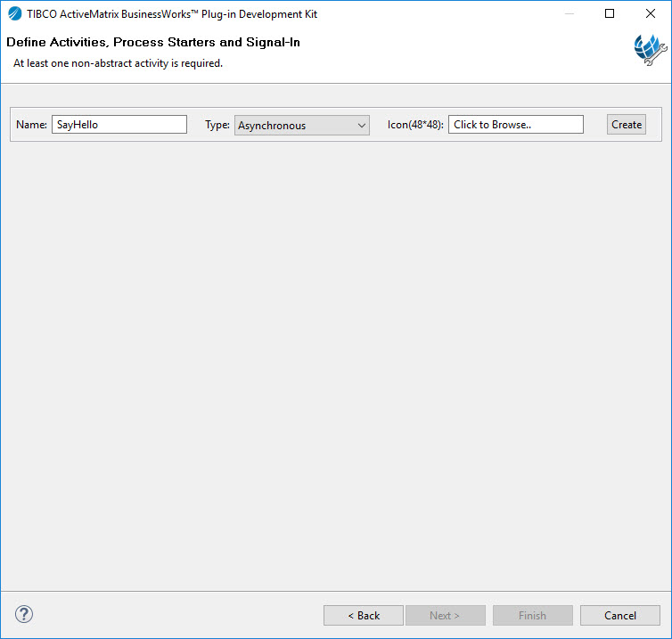
Task: Click the Name field containing SayHello
Action: click(x=119, y=124)
